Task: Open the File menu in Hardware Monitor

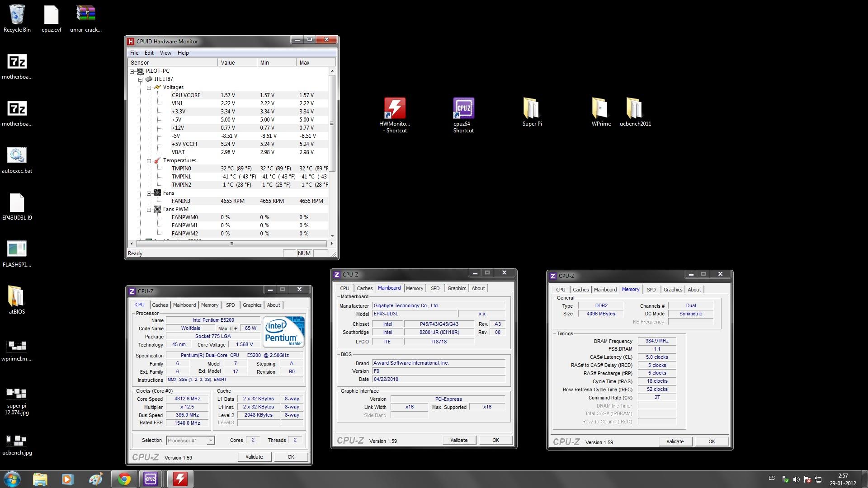Action: tap(134, 53)
